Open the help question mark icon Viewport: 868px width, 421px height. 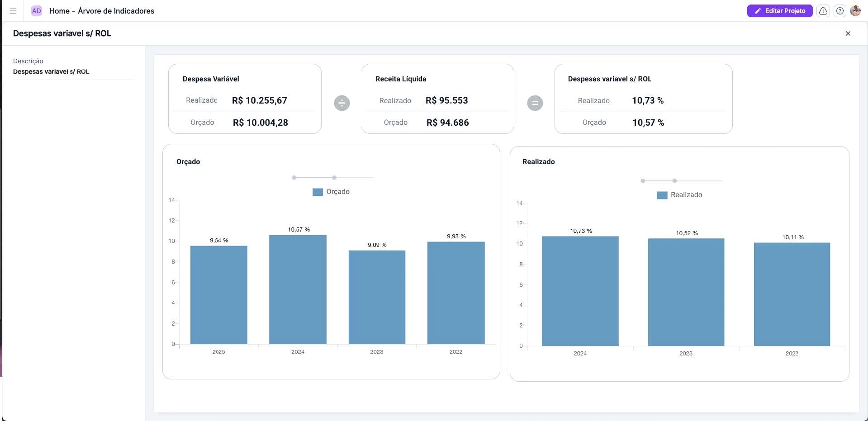click(x=840, y=11)
